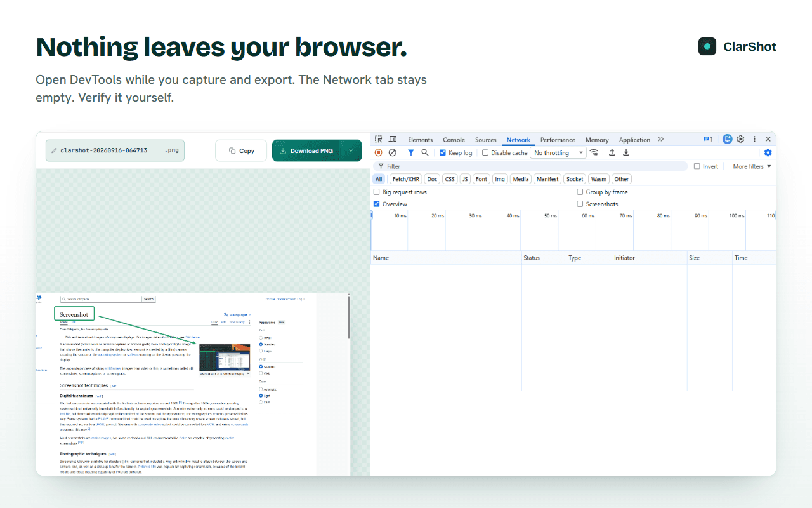
Task: Open the network conditions wifi icon
Action: 594,152
